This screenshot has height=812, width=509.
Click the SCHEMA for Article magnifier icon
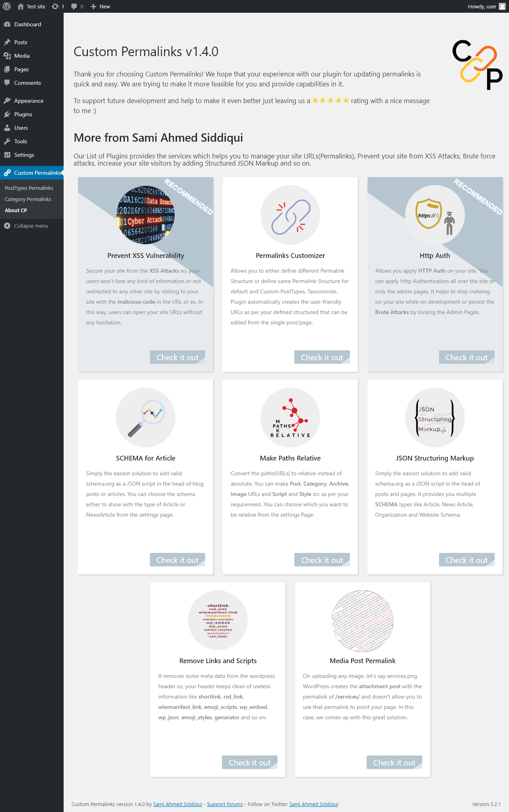pos(146,418)
